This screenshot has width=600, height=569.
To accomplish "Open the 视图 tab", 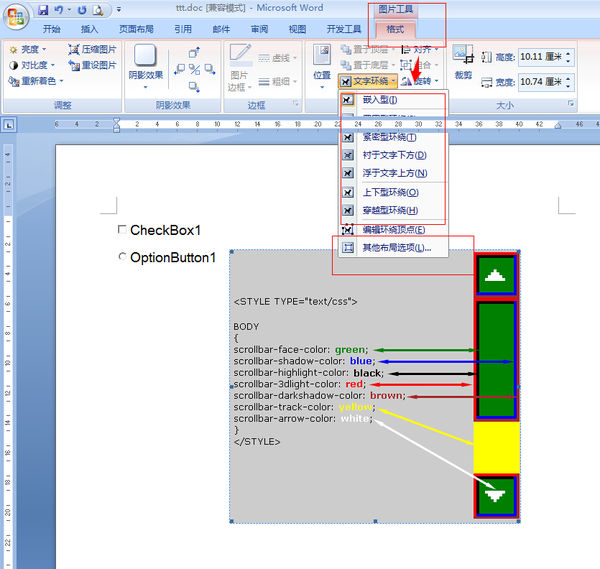I will point(297,29).
